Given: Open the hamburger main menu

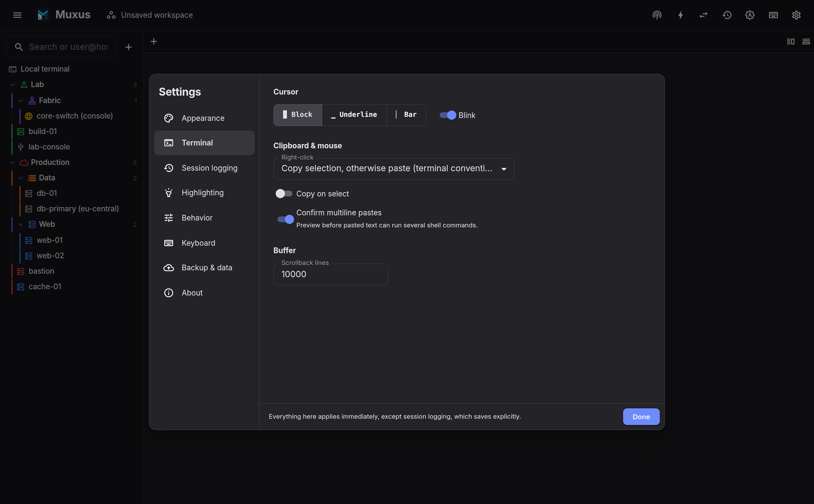Looking at the screenshot, I should pos(17,15).
